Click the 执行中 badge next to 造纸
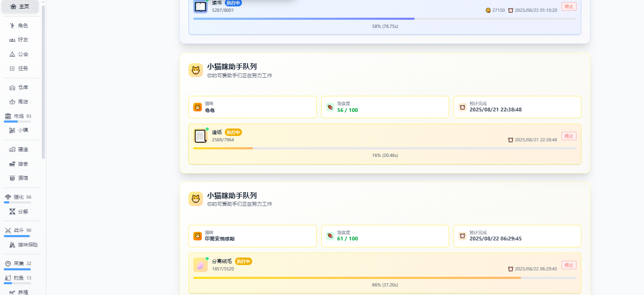 [233, 132]
